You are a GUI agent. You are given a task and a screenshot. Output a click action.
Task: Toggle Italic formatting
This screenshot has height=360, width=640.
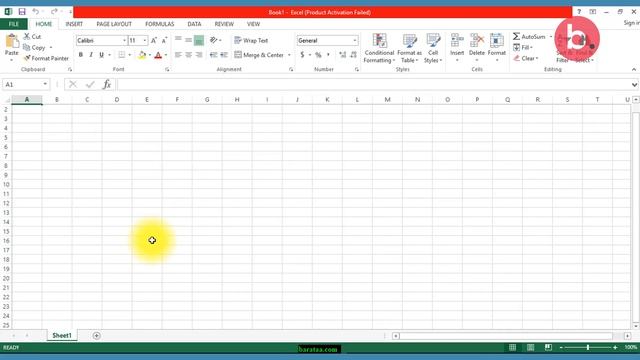coord(91,55)
